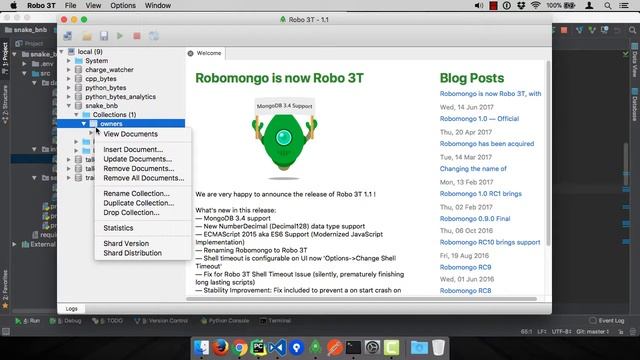Expand the python_bytes_analytics database
The height and width of the screenshot is (360, 640).
69,97
